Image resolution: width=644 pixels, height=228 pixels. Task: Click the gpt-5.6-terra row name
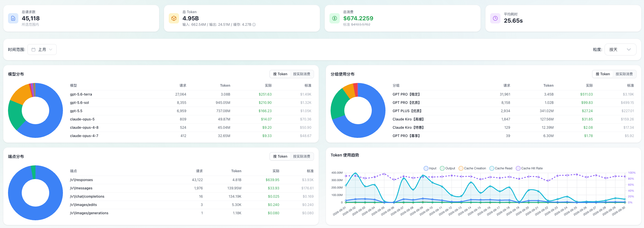pyautogui.click(x=81, y=94)
